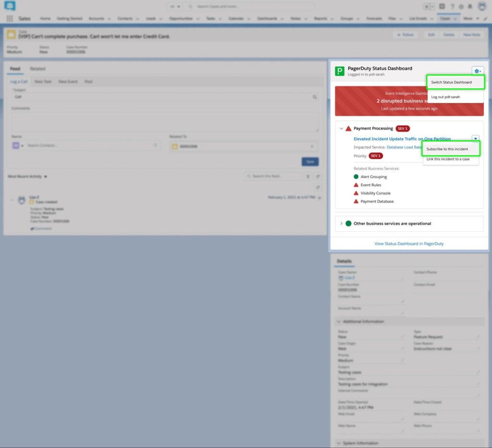Open the Most Recent Activity dropdown
The height and width of the screenshot is (448, 492).
46,177
